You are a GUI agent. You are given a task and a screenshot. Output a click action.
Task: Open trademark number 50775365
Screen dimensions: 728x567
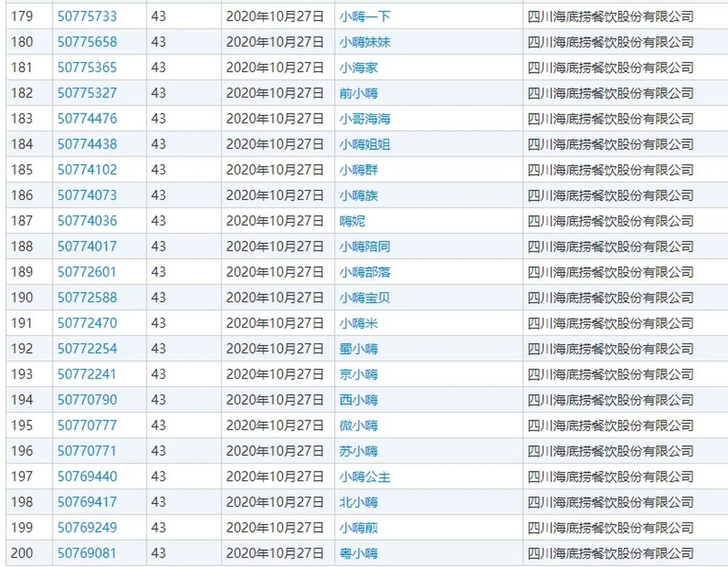click(x=86, y=67)
